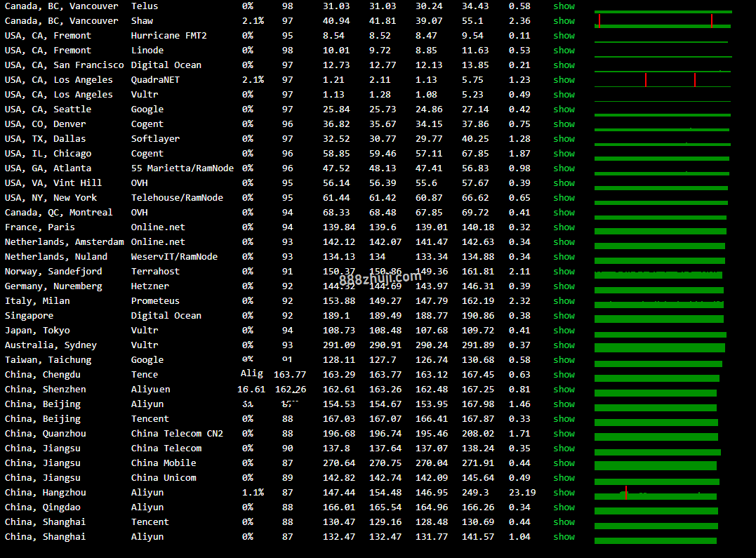This screenshot has height=558, width=756.
Task: Select the location "Taiwan, Taichung"
Action: (x=48, y=360)
